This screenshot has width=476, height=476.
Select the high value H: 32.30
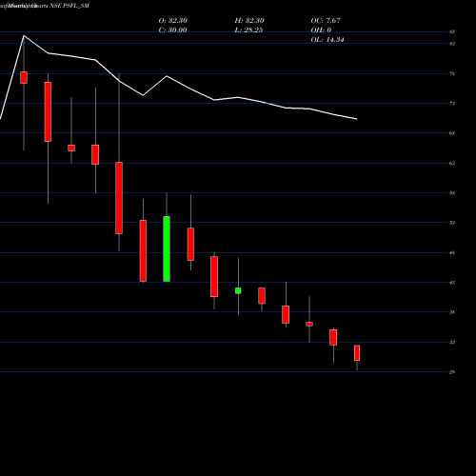pyautogui.click(x=249, y=21)
